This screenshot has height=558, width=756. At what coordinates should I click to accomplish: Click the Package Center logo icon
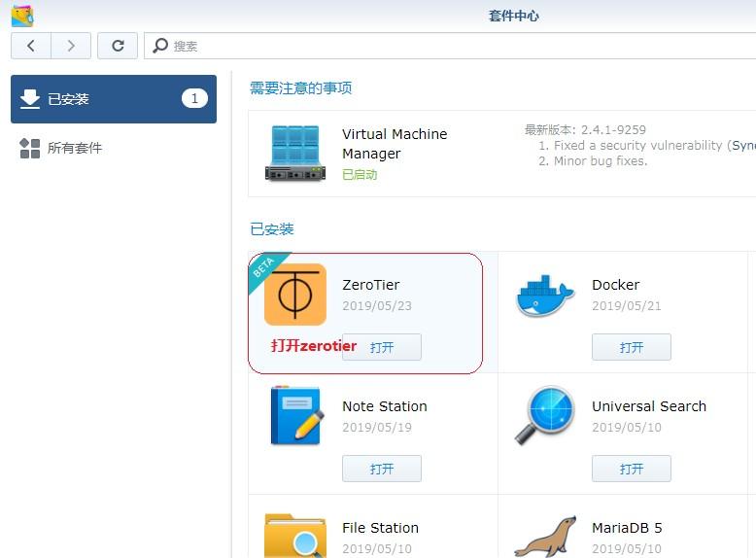click(22, 15)
